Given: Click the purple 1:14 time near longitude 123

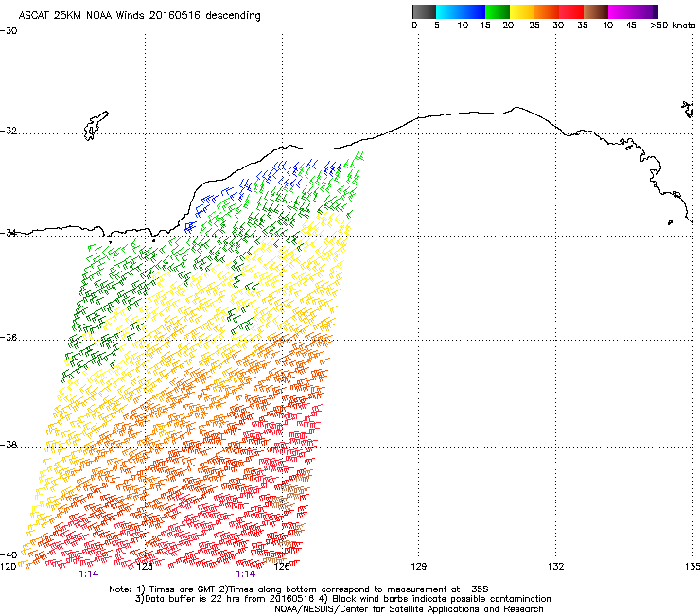Looking at the screenshot, I should (x=88, y=574).
